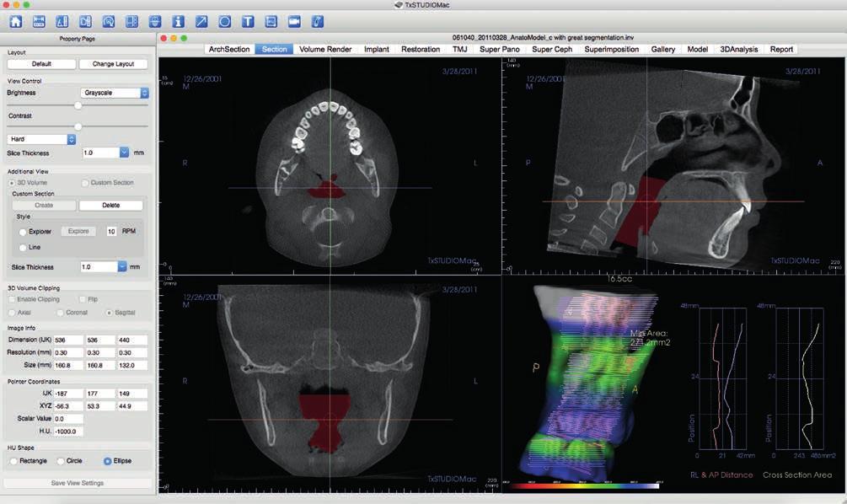Viewport: 847px width, 504px height.
Task: Select the Axial clipping radio button
Action: [12, 313]
